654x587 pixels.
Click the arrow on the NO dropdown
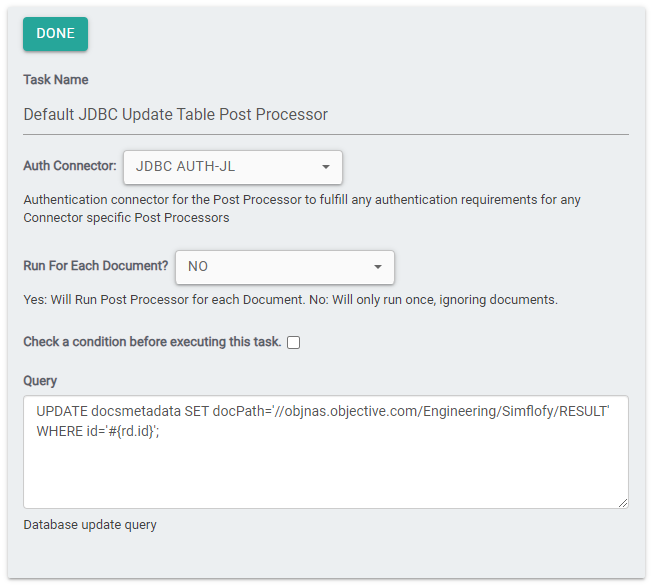tap(378, 267)
